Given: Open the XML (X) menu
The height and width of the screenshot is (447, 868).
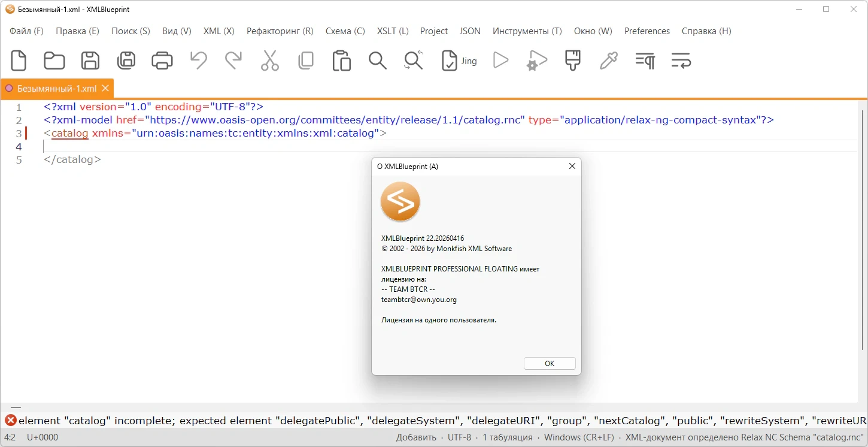Looking at the screenshot, I should (219, 31).
